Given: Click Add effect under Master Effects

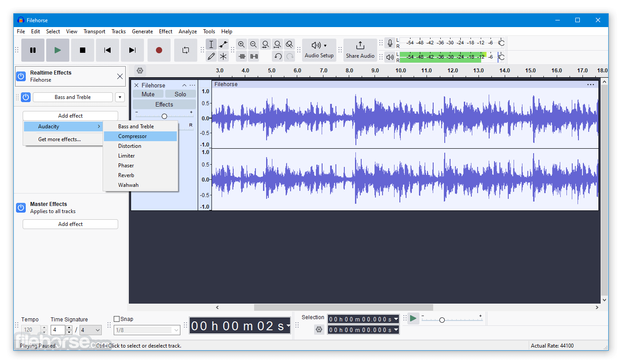Looking at the screenshot, I should click(70, 224).
